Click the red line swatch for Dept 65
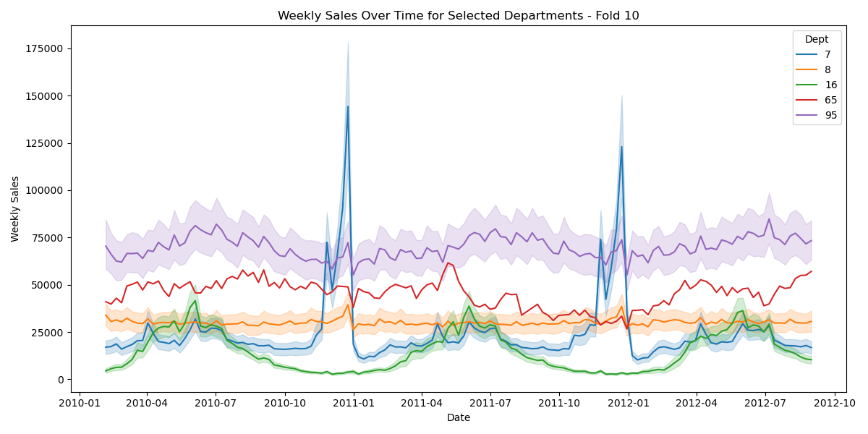Viewport: 868px width, 434px height. pos(808,100)
